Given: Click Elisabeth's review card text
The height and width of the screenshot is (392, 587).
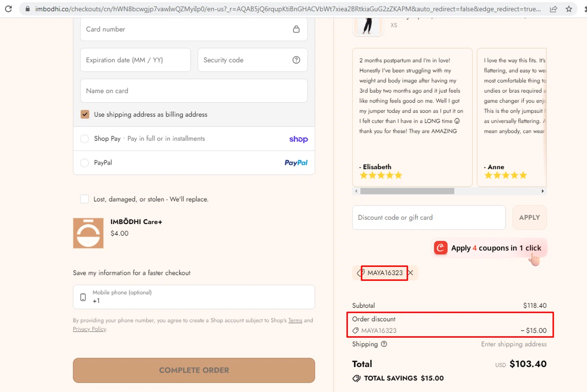Looking at the screenshot, I should (411, 96).
